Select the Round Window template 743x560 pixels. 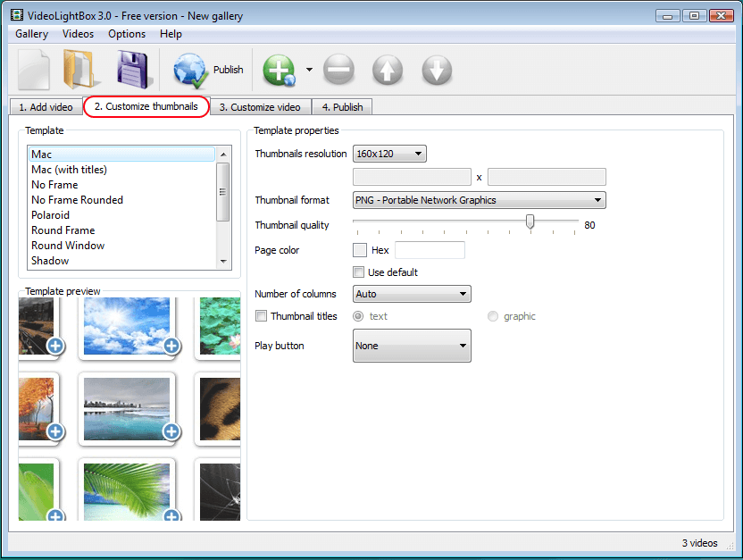[x=122, y=246]
